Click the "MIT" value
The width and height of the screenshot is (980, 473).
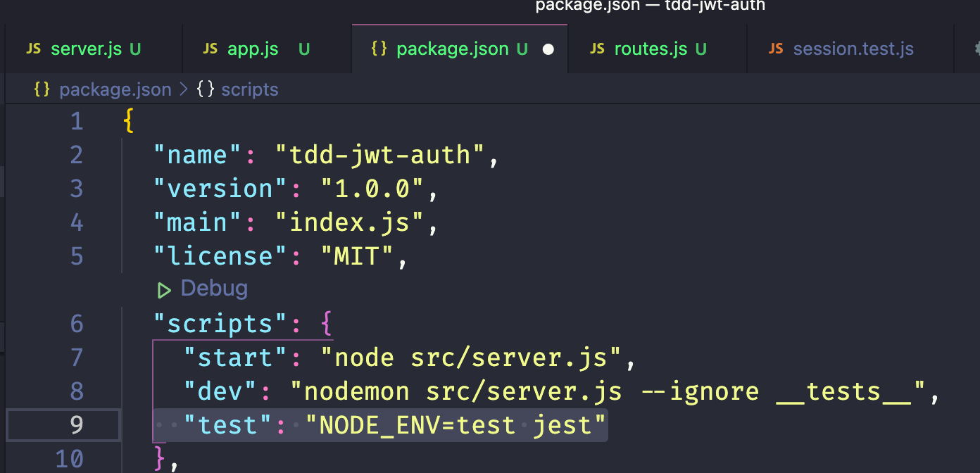(x=357, y=256)
